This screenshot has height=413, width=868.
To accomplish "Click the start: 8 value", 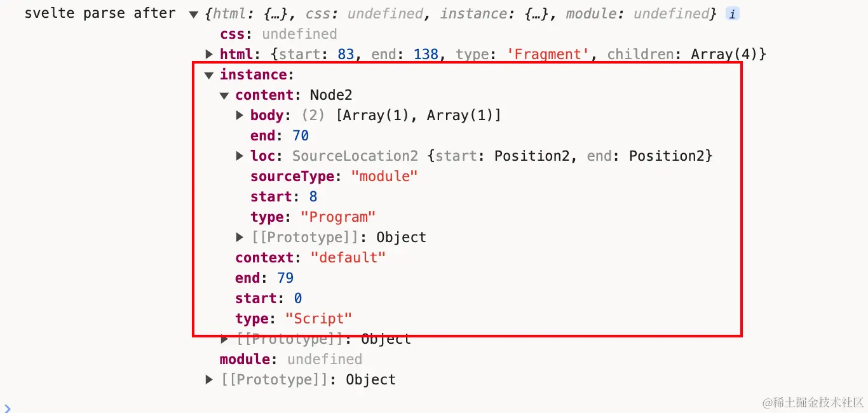I will 313,197.
